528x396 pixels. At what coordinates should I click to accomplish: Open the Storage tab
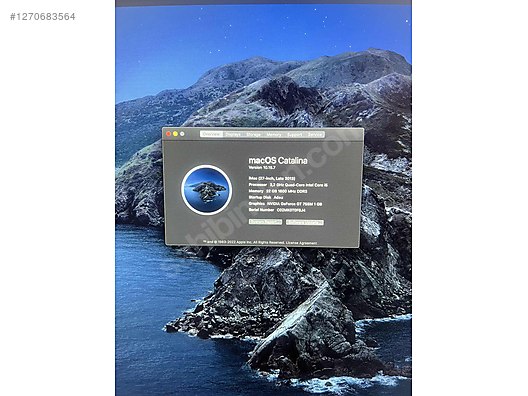click(x=254, y=134)
